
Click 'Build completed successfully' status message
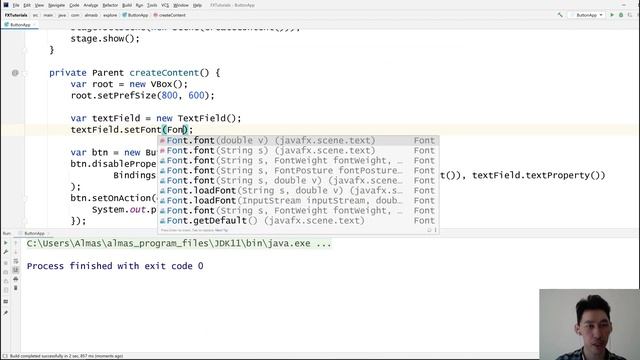[x=66, y=356]
